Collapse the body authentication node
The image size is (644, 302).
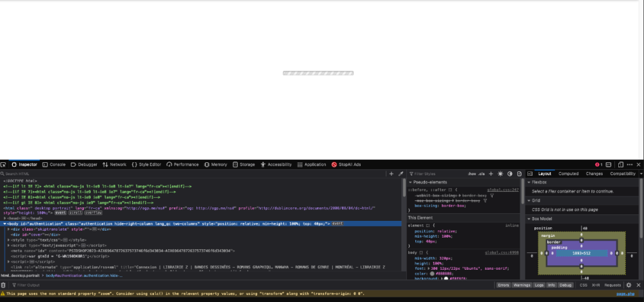coord(5,223)
